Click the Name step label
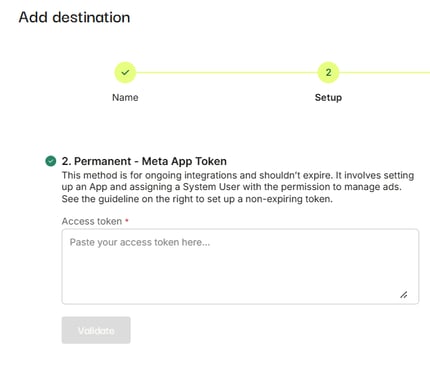The width and height of the screenshot is (430, 378). (x=125, y=97)
